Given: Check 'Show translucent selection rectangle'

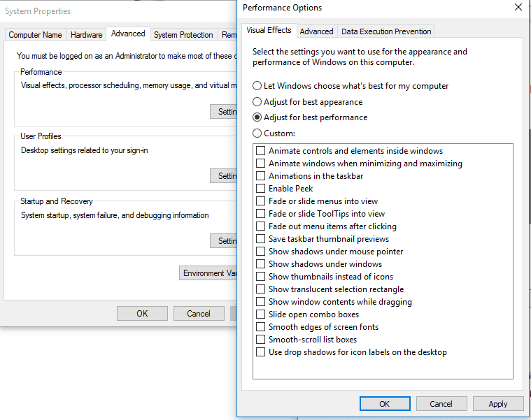Looking at the screenshot, I should pyautogui.click(x=260, y=289).
